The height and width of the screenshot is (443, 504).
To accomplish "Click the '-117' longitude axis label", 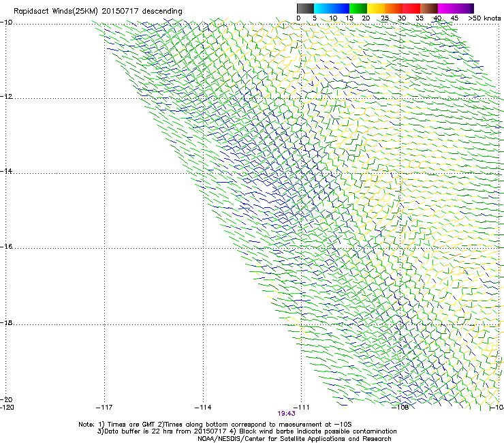I will [104, 408].
